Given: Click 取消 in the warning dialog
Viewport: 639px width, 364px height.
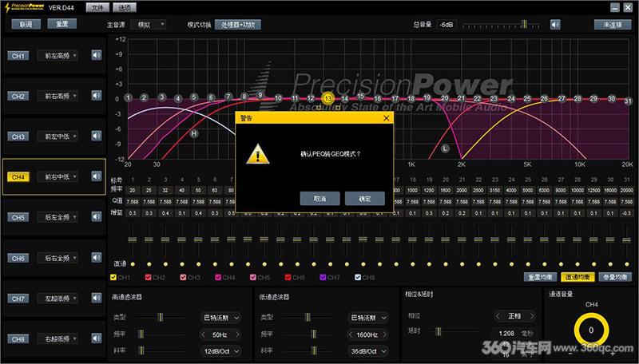Looking at the screenshot, I should pos(320,199).
